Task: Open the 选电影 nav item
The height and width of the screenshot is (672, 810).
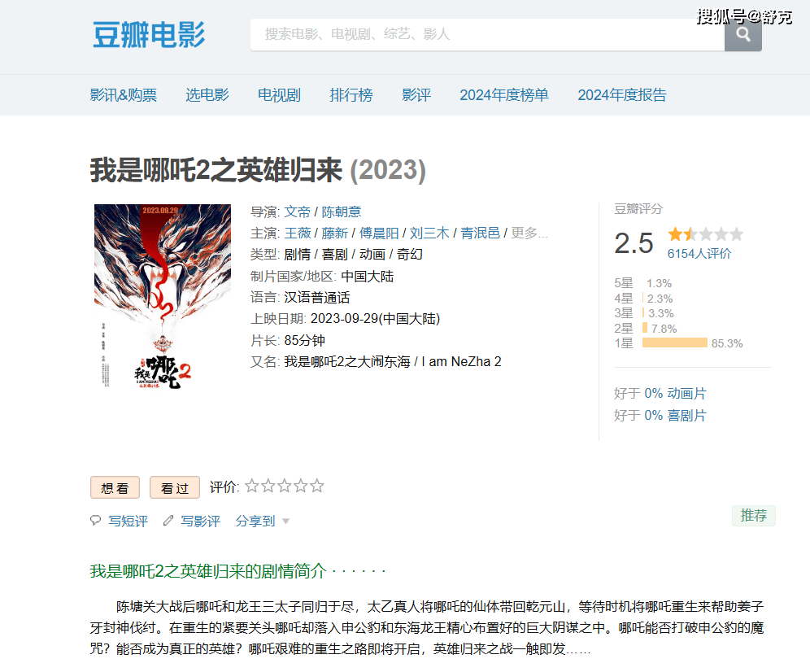Action: (x=207, y=95)
